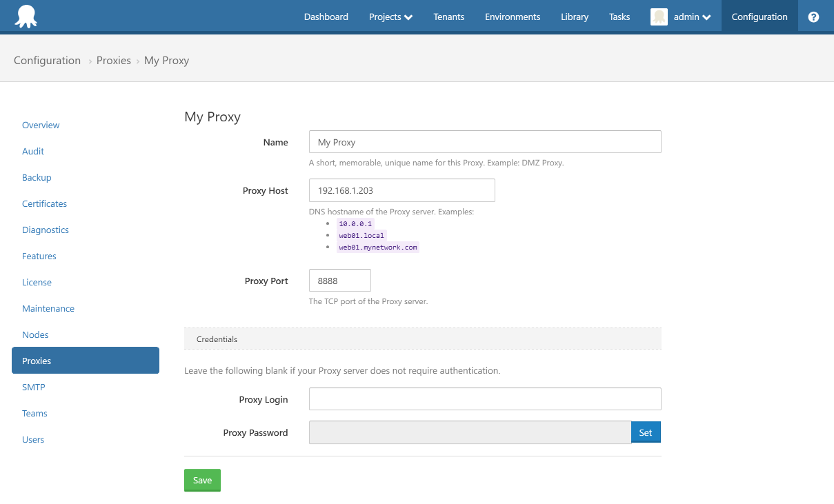Open the Tenants navigation item
The width and height of the screenshot is (834, 504).
(448, 17)
